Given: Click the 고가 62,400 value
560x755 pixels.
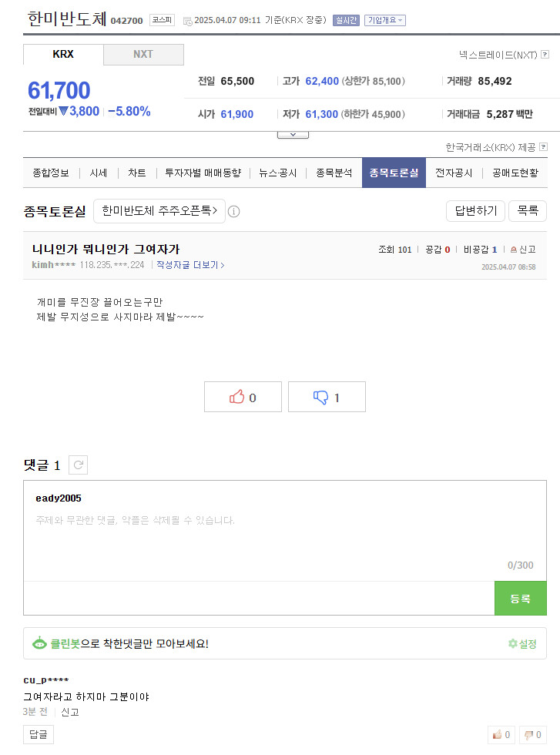Looking at the screenshot, I should 322,82.
